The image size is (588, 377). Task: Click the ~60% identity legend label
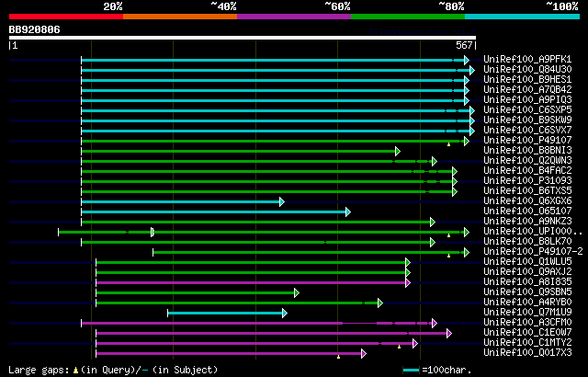[x=337, y=6]
